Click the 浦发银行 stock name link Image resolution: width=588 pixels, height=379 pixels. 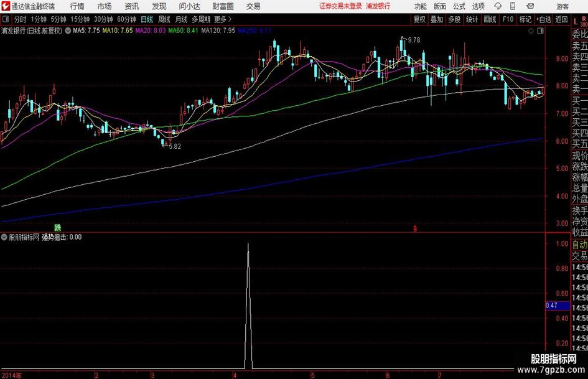(378, 6)
